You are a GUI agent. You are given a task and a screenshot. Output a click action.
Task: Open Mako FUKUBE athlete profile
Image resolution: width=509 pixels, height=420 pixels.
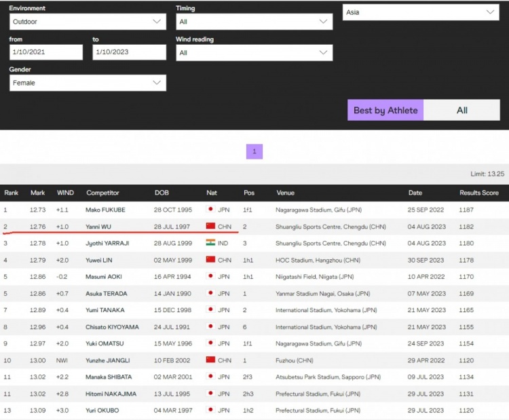(x=105, y=210)
